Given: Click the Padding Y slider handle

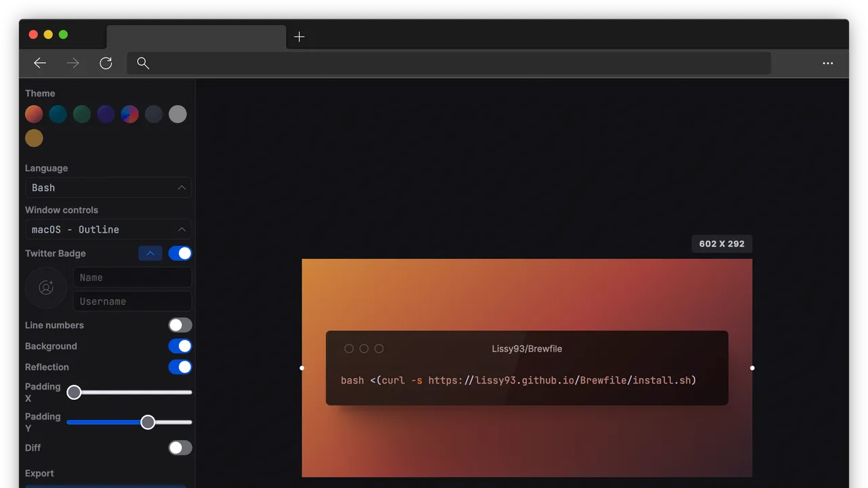Looking at the screenshot, I should pyautogui.click(x=148, y=422).
